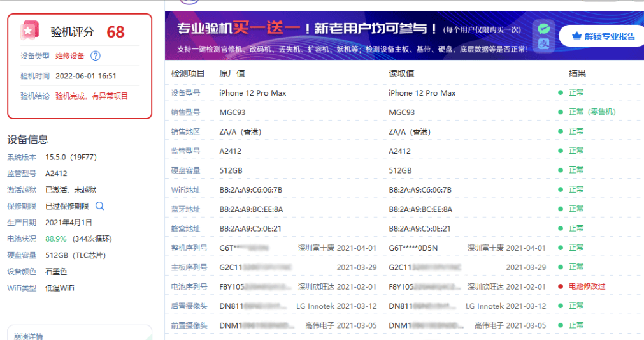Click the 蜂窝地址 row label
The height and width of the screenshot is (340, 644).
[185, 228]
